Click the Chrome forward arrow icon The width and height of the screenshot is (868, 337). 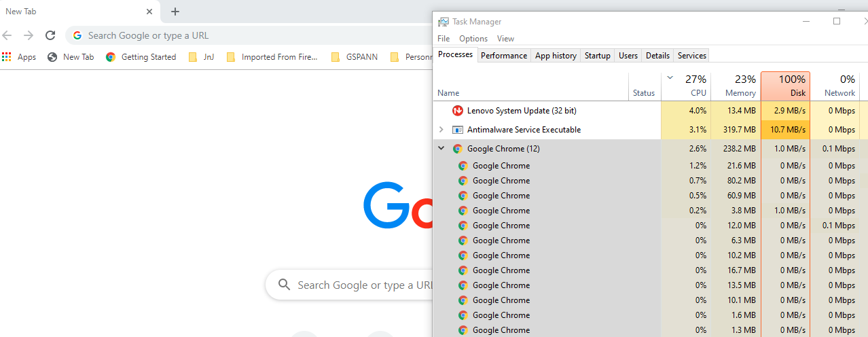[x=29, y=35]
